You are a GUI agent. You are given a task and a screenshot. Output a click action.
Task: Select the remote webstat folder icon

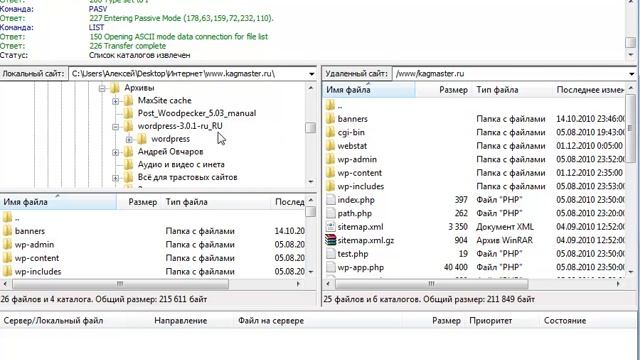pyautogui.click(x=330, y=146)
